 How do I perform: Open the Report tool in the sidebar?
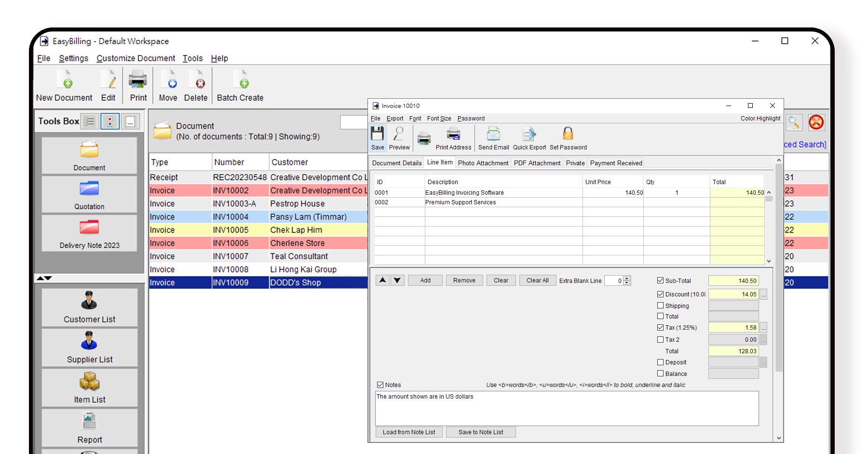89,427
